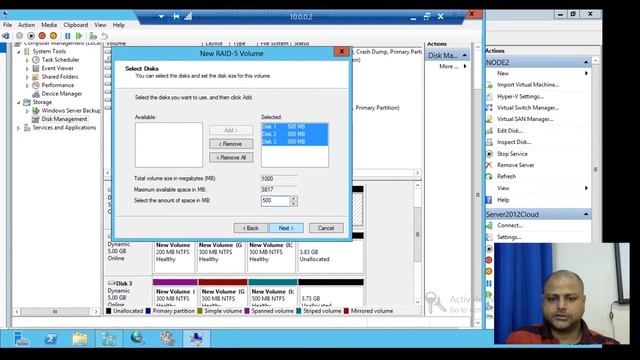The image size is (640, 360).
Task: Click the Ctrl+Alt+Delete toolbar icon
Action: coord(6,36)
